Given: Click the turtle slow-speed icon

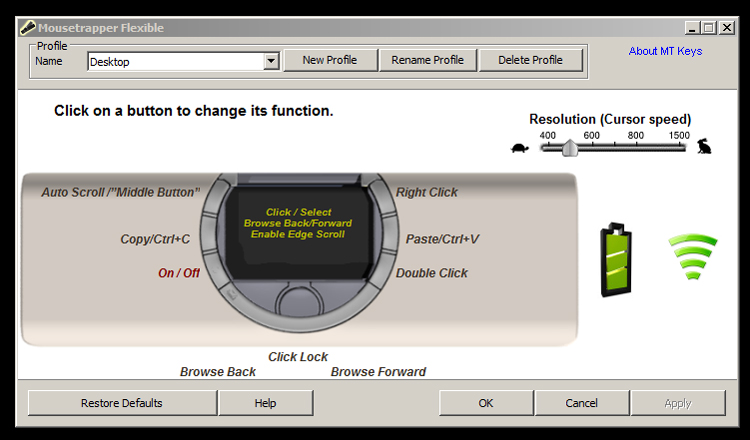Looking at the screenshot, I should (x=520, y=148).
